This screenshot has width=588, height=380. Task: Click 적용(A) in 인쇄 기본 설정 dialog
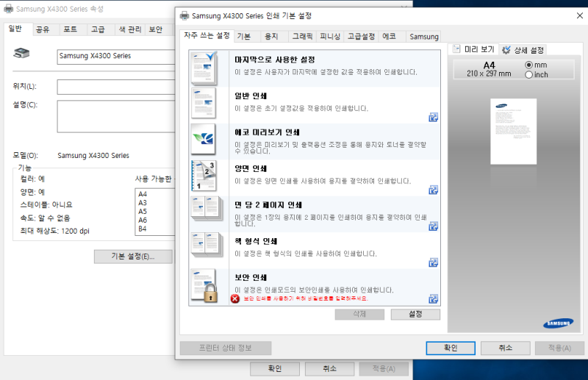(559, 348)
